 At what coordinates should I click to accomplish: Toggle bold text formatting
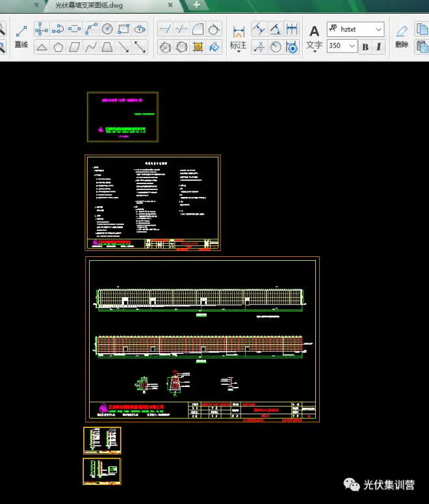coord(365,47)
